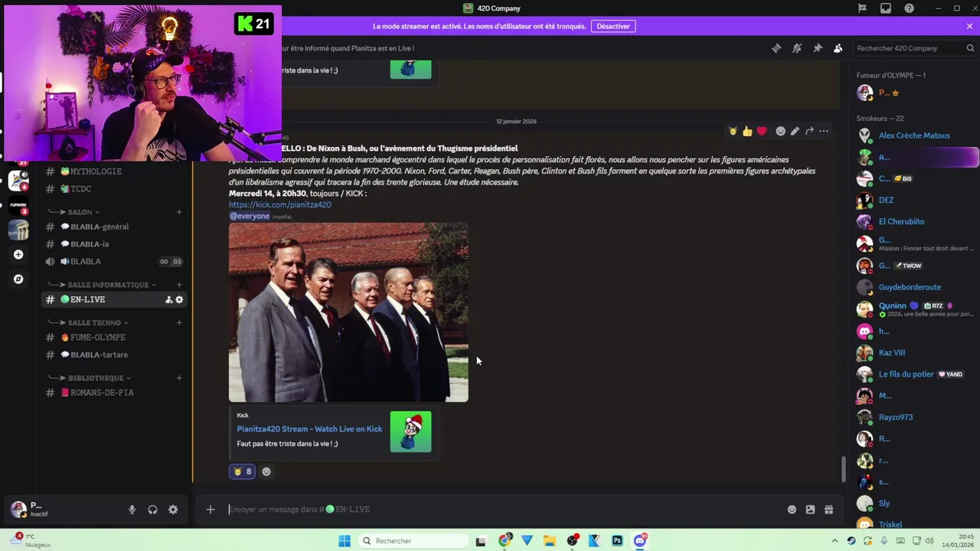
Task: Add channel to SALLE INFORMATIQUE with plus
Action: tap(179, 285)
